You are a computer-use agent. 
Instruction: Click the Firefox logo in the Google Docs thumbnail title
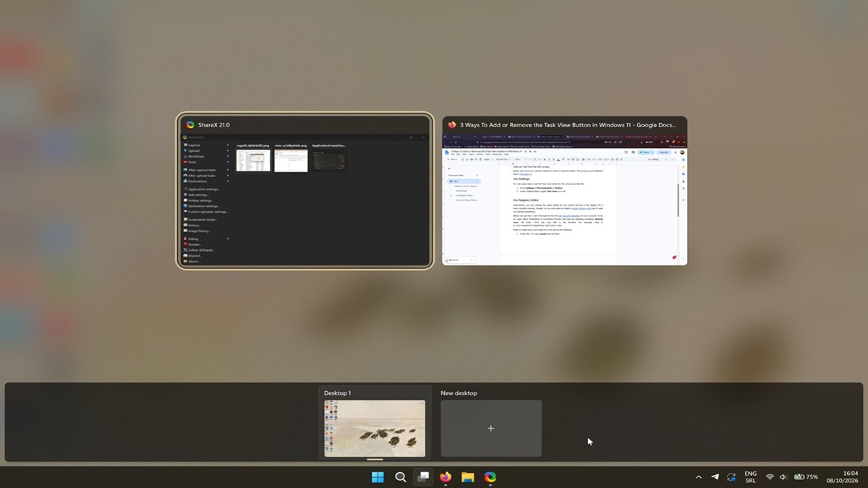coord(452,124)
